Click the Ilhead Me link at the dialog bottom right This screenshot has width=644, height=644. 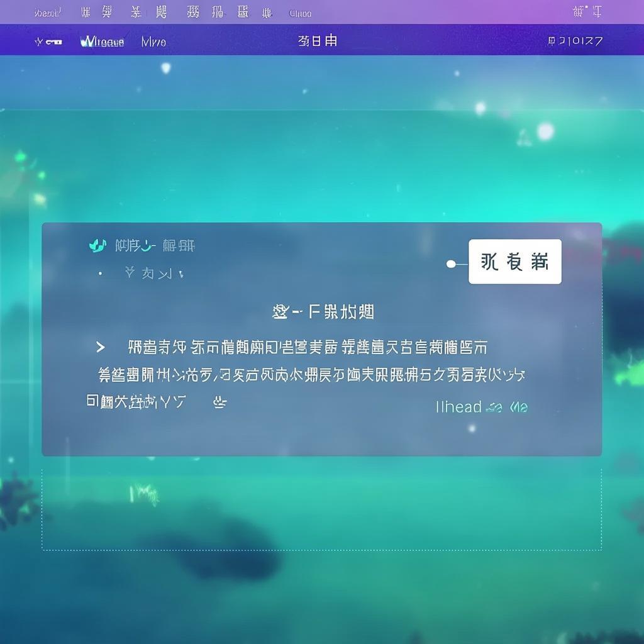pyautogui.click(x=480, y=407)
